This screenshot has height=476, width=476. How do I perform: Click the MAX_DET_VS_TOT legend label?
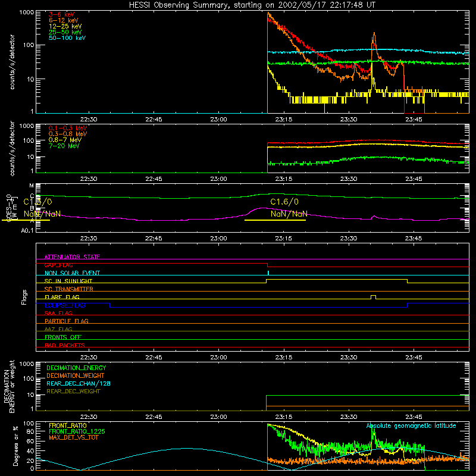click(x=73, y=437)
